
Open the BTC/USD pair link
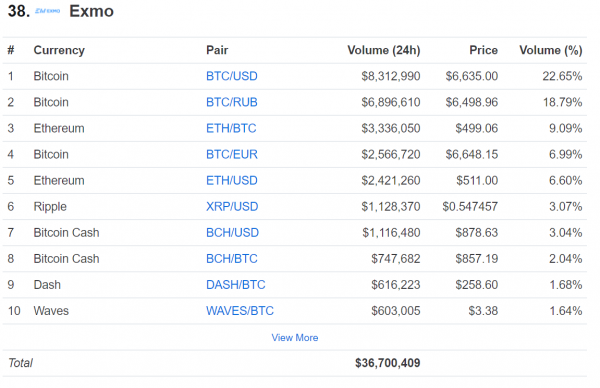[x=232, y=76]
